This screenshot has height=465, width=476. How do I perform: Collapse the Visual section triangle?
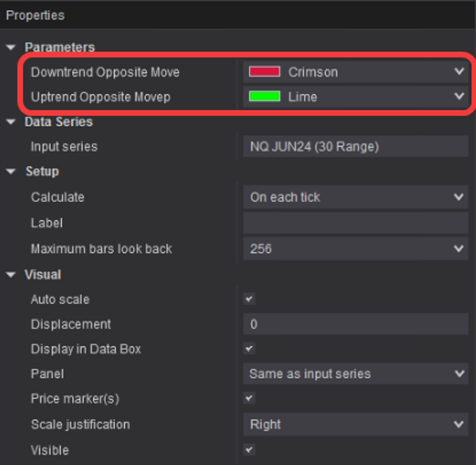[11, 275]
